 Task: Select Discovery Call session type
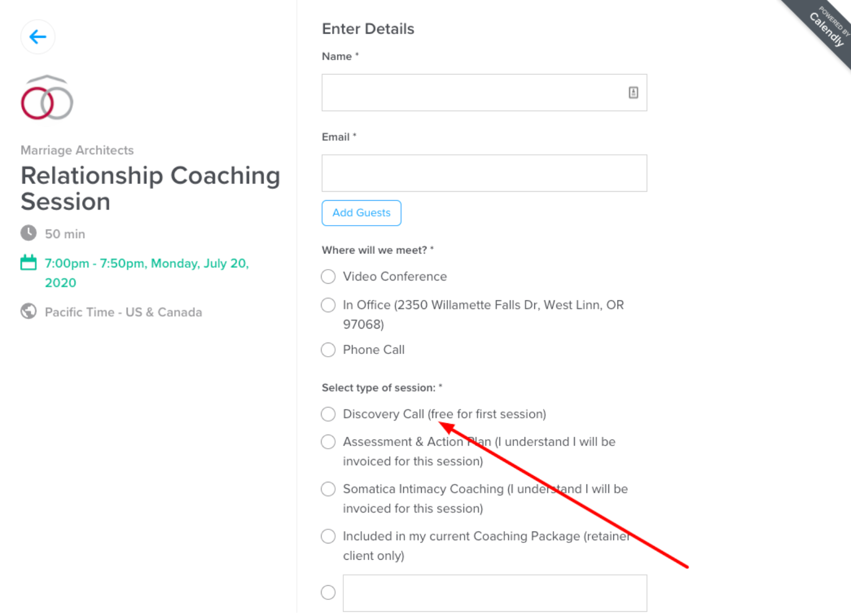pos(328,414)
